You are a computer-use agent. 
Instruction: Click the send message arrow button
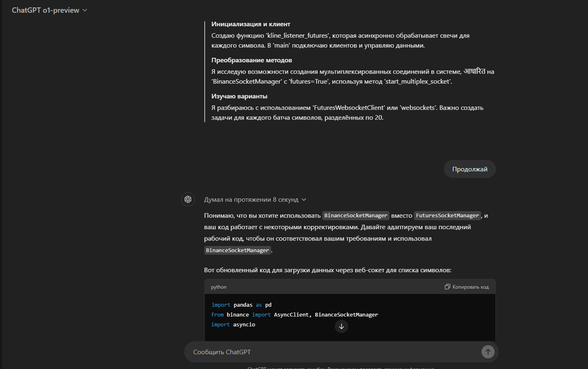pyautogui.click(x=488, y=352)
